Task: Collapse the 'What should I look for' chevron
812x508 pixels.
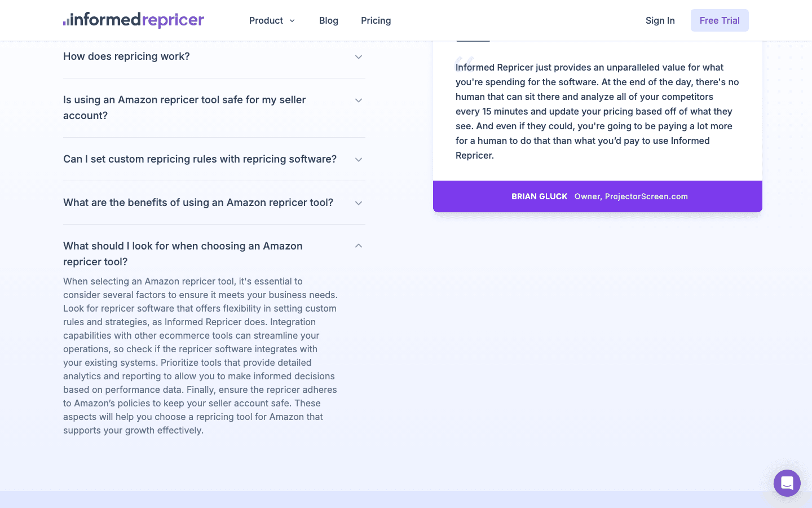Action: click(x=359, y=246)
